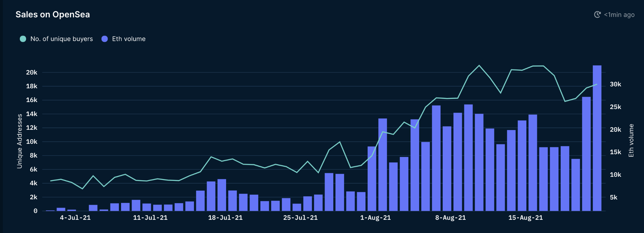Click the 18k Unique Addresses axis label
The width and height of the screenshot is (644, 233).
pyautogui.click(x=31, y=86)
